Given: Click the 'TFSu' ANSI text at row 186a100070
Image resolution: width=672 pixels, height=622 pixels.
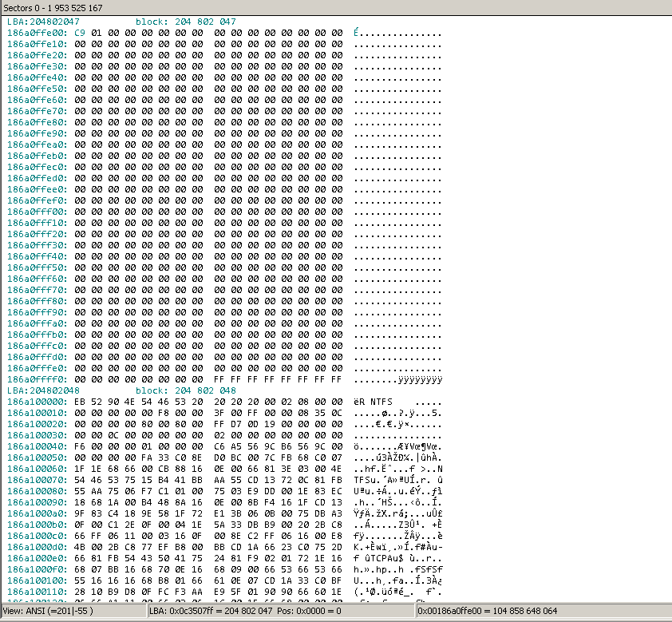Looking at the screenshot, I should click(x=364, y=480).
